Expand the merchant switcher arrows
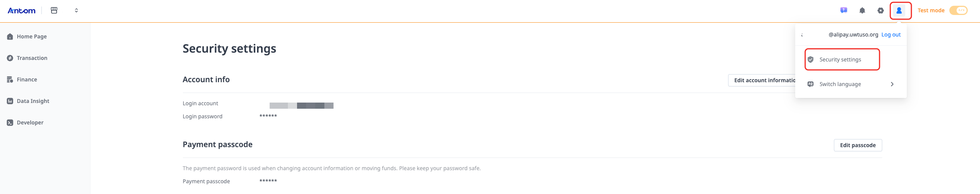 [x=76, y=10]
